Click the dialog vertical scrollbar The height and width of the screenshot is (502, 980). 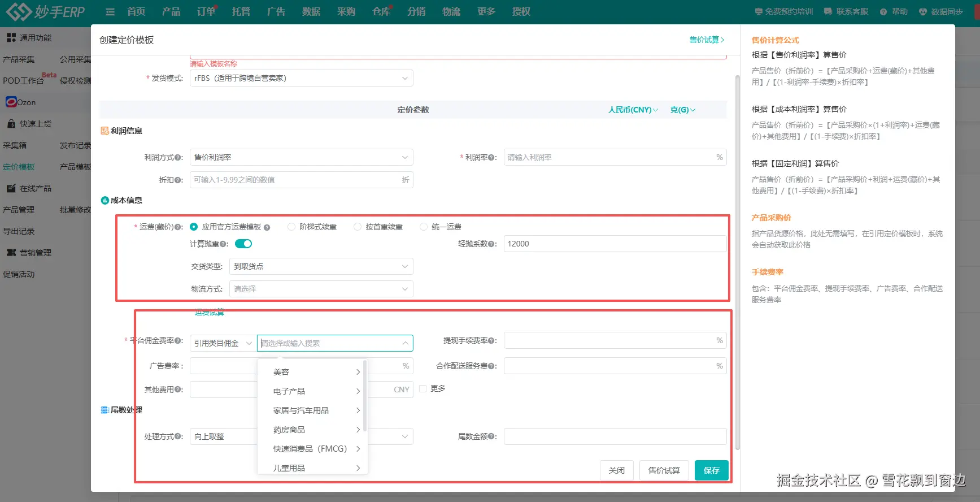coord(737,263)
